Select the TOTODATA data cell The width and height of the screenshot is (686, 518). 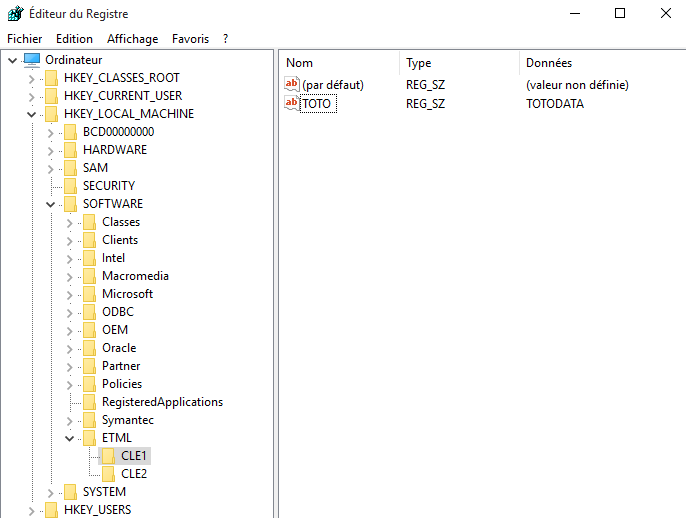click(554, 103)
